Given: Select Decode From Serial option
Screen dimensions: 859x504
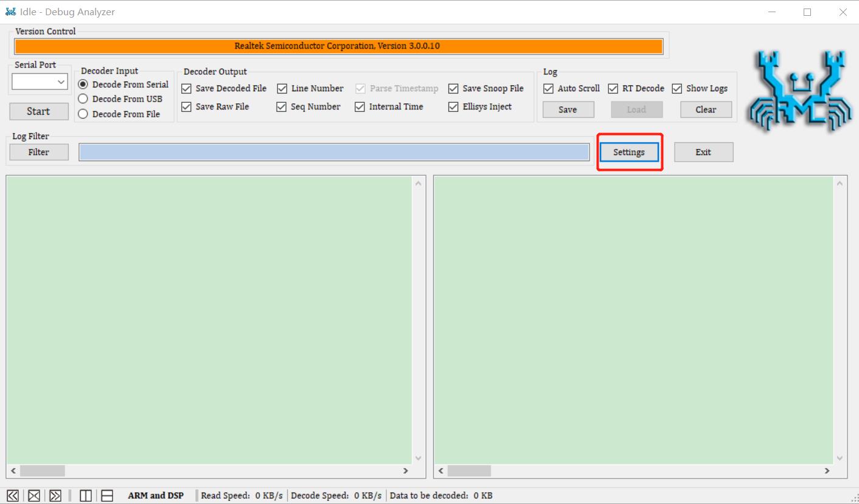Looking at the screenshot, I should pos(124,85).
